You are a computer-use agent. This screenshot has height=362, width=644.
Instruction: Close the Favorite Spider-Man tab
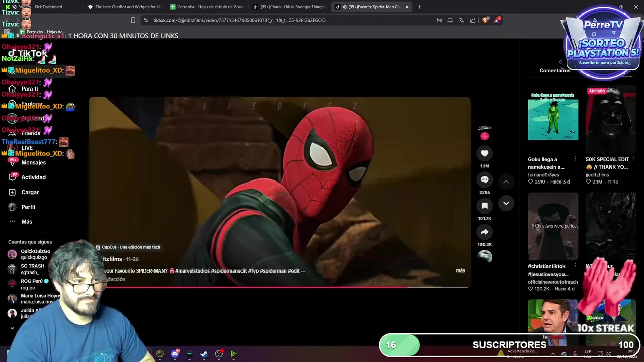pos(407,7)
